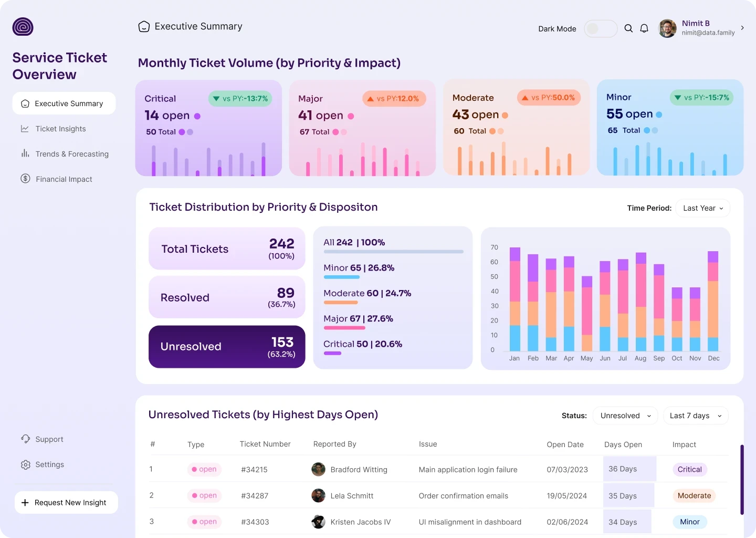The image size is (756, 538).
Task: Open the Unresolved status dropdown
Action: 625,416
